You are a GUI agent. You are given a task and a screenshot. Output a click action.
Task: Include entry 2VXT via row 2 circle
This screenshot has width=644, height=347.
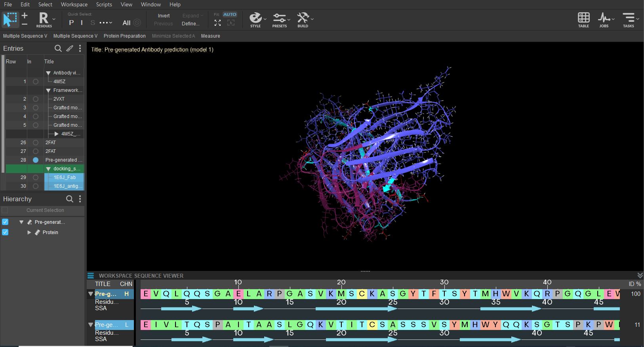(x=36, y=99)
